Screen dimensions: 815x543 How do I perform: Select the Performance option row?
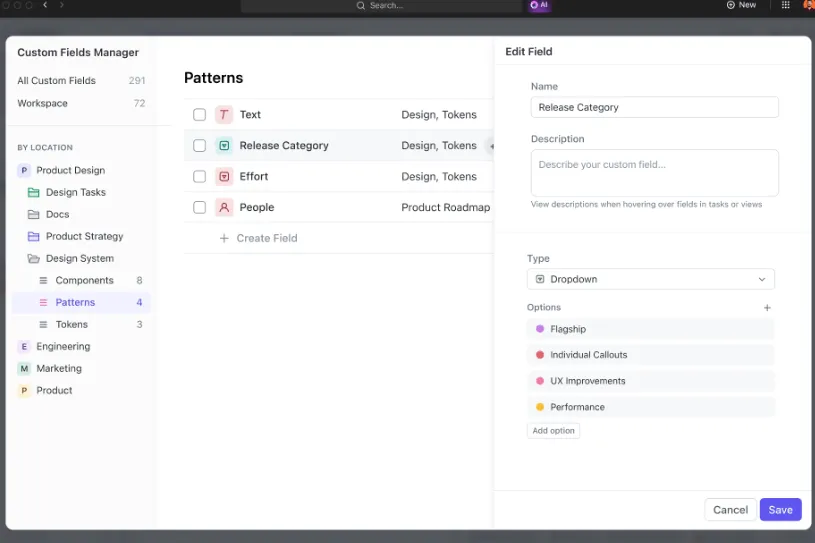(651, 407)
